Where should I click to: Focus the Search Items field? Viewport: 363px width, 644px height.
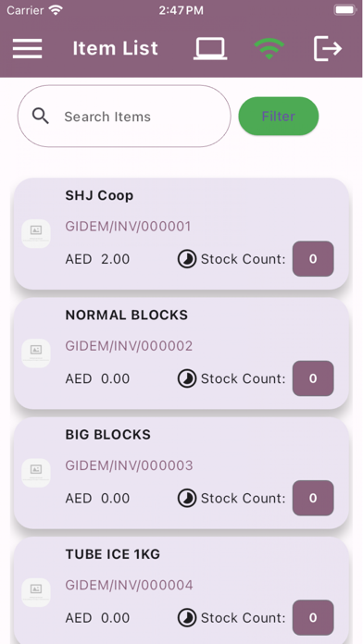124,117
